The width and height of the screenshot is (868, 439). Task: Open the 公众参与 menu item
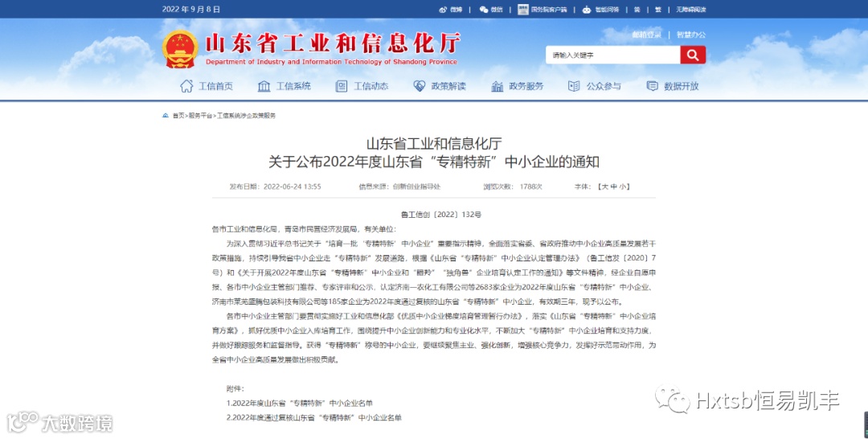[604, 86]
